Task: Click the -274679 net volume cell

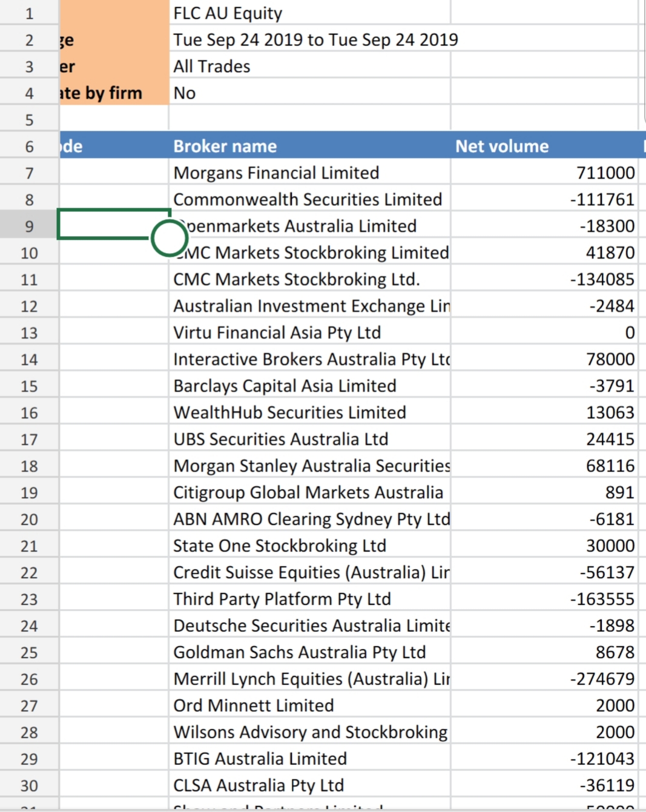Action: pyautogui.click(x=544, y=679)
